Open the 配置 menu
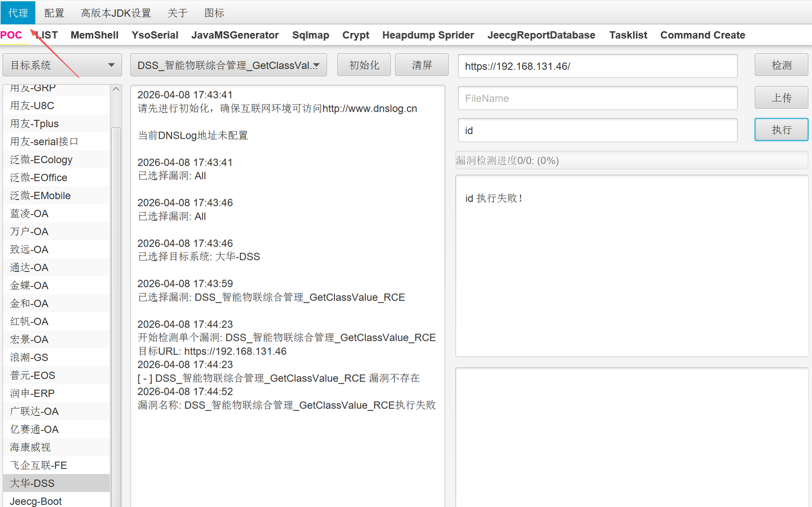 pyautogui.click(x=54, y=13)
